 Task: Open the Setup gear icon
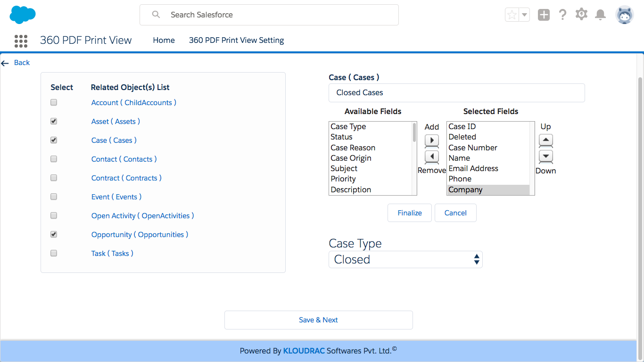pyautogui.click(x=581, y=15)
